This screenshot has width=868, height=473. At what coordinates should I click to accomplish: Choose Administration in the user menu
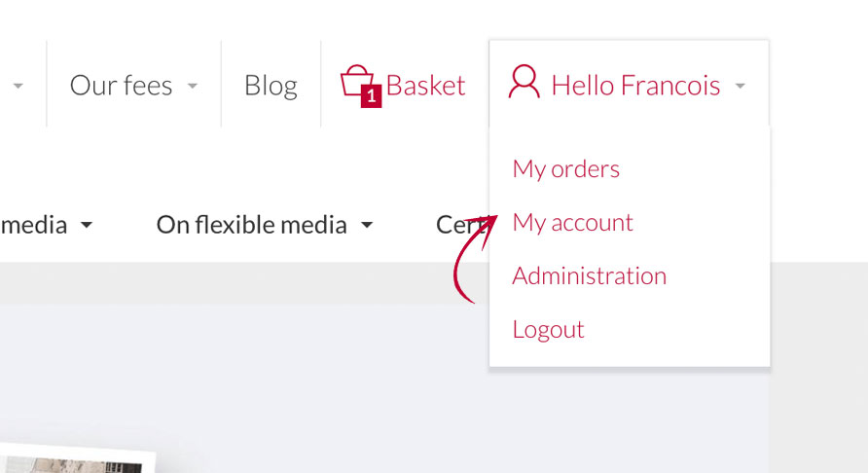(x=589, y=276)
